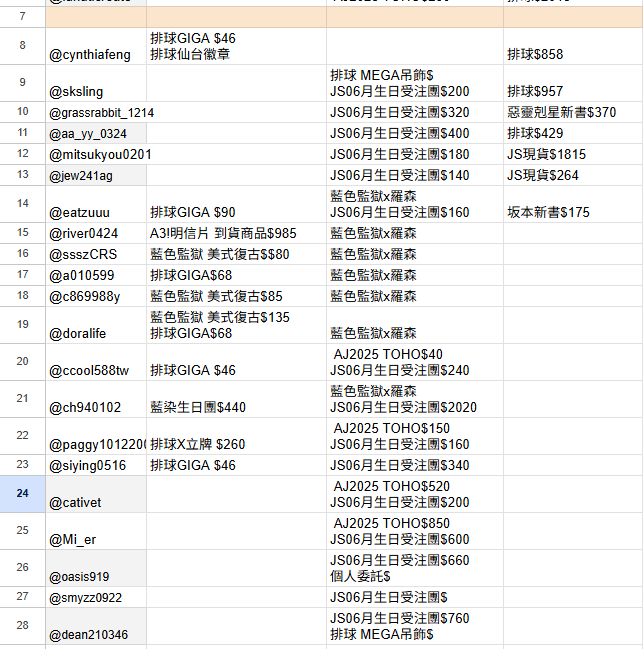
Task: Click cell JS06月生日受注團$320
Action: point(415,112)
